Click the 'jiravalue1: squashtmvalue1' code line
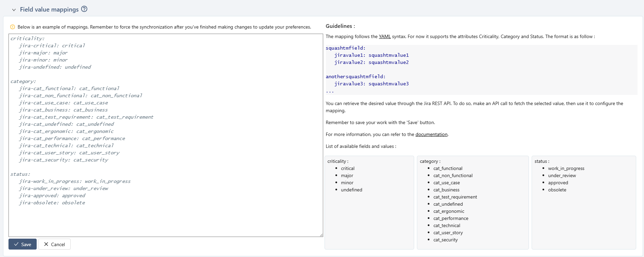644x257 pixels. [371, 55]
